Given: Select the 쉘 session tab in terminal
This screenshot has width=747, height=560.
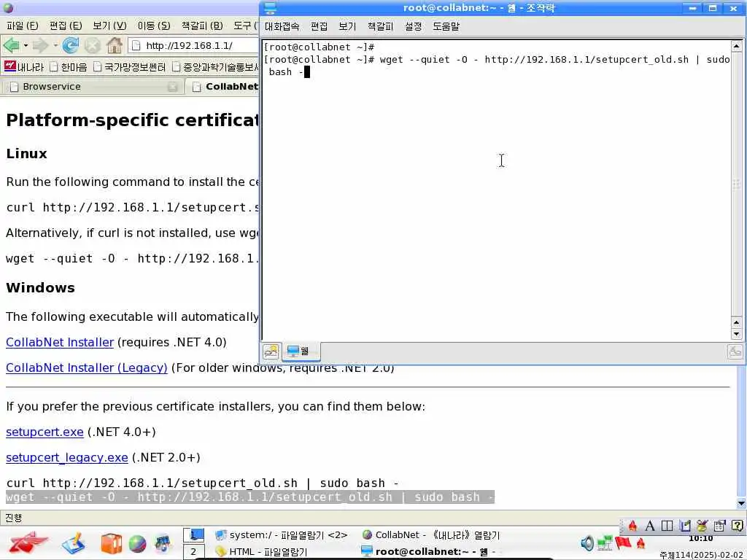Looking at the screenshot, I should coord(300,351).
